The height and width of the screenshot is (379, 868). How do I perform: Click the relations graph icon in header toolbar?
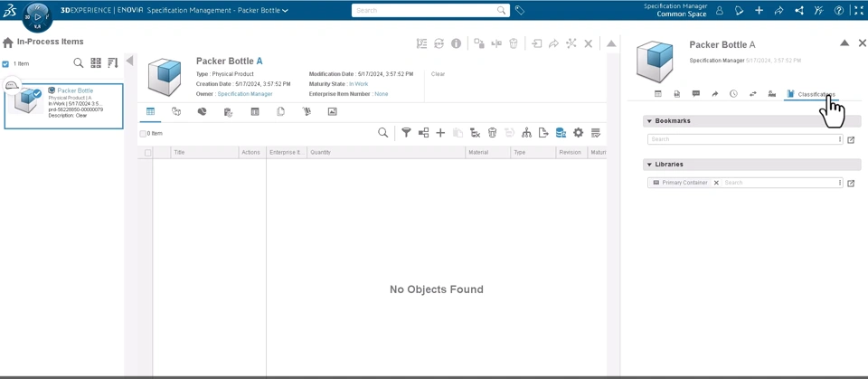point(571,43)
